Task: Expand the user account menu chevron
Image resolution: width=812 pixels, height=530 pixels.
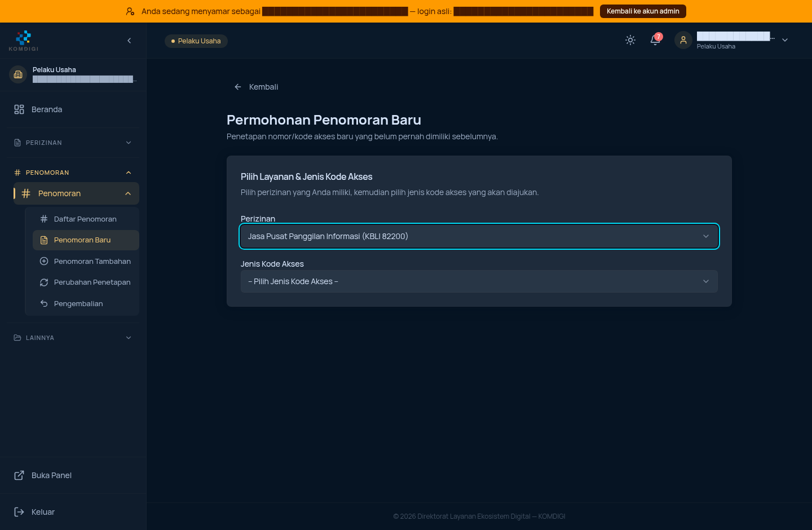Action: [x=785, y=40]
